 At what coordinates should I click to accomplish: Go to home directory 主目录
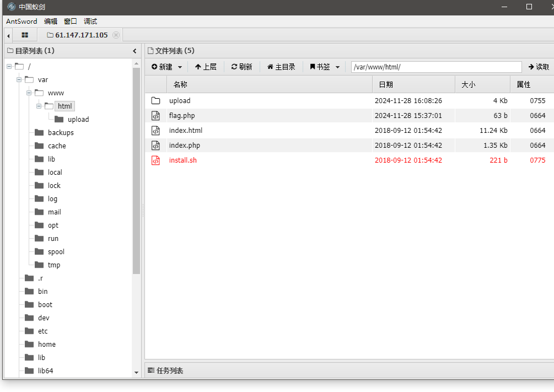tap(281, 67)
